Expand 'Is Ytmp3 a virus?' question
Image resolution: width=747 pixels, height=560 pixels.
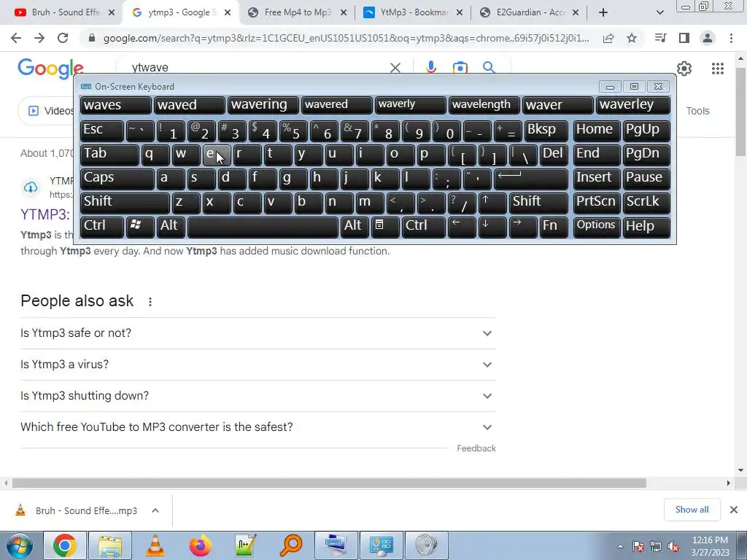coord(258,365)
